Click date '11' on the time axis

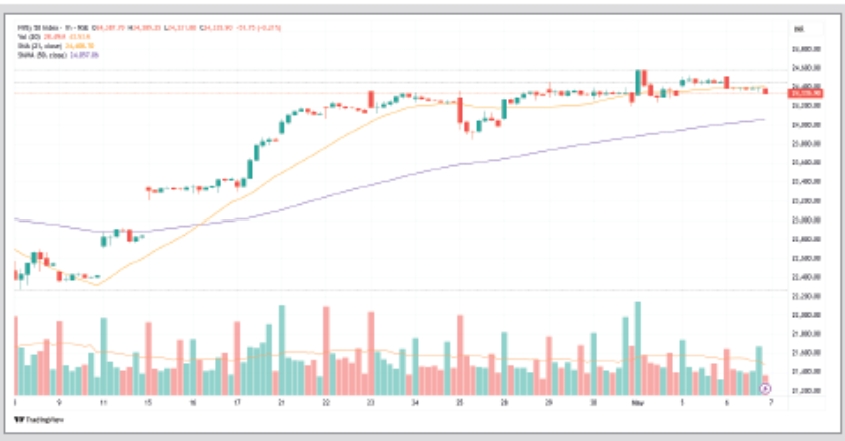click(104, 401)
